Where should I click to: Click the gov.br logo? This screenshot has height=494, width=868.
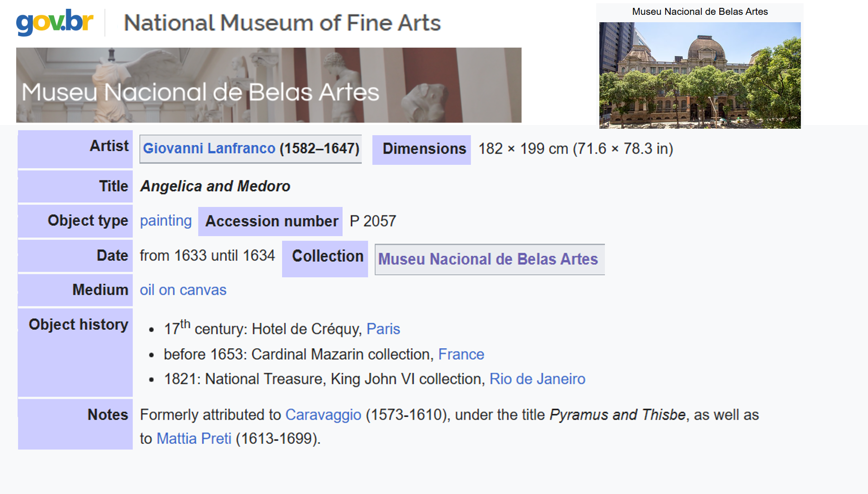[55, 22]
